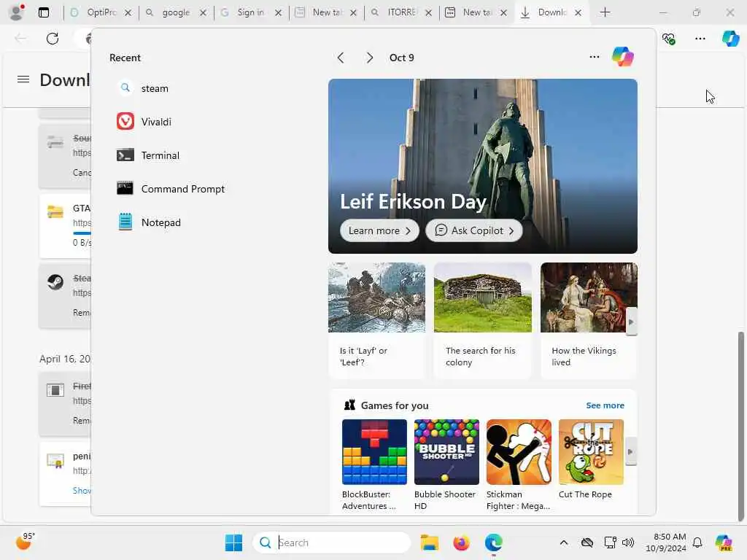Viewport: 747px width, 560px height.
Task: Select the recent 'steam' search
Action: (x=142, y=88)
